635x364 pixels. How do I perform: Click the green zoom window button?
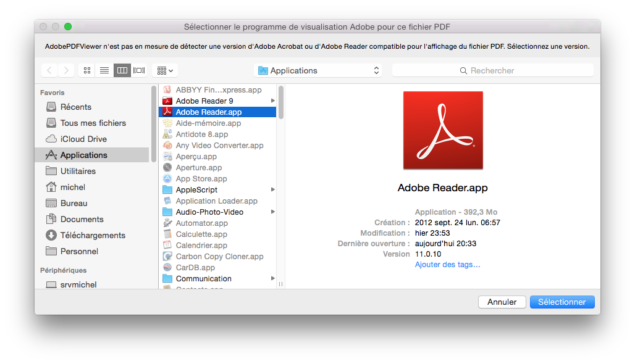68,27
